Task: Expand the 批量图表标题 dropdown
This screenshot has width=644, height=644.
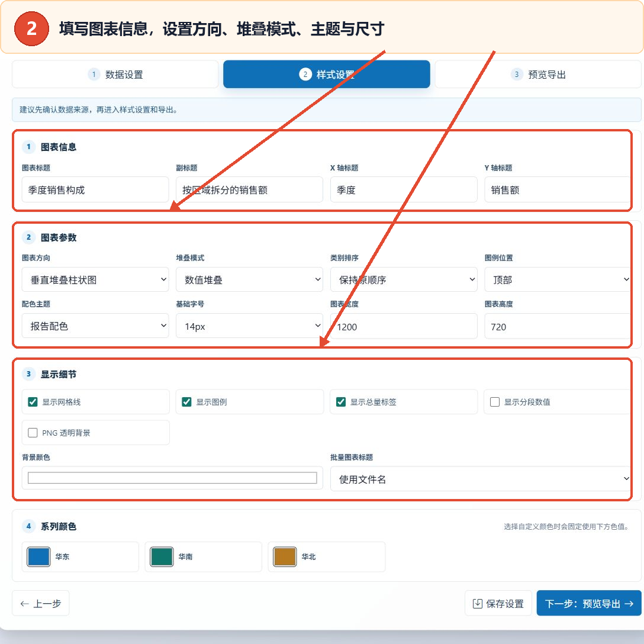Action: pyautogui.click(x=481, y=479)
